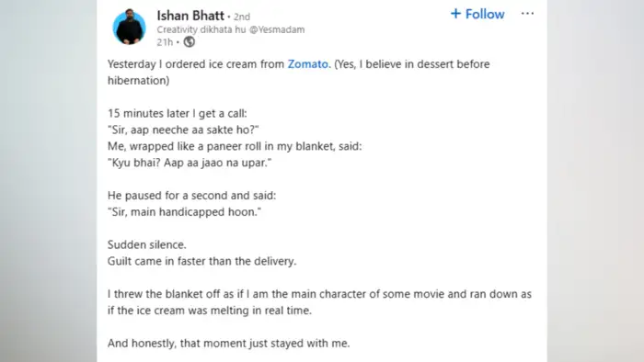Image resolution: width=644 pixels, height=362 pixels.
Task: Click the 'And honestly, that moment' closing line
Action: click(x=229, y=343)
